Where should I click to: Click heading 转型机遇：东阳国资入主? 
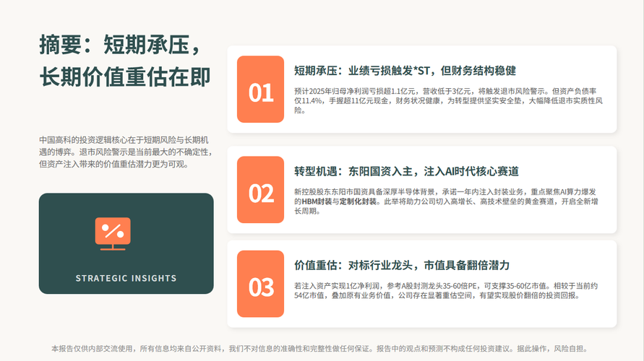[x=406, y=171]
